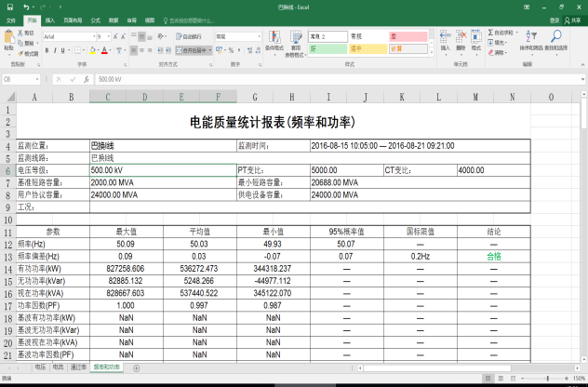Toggle align text left

[134, 50]
